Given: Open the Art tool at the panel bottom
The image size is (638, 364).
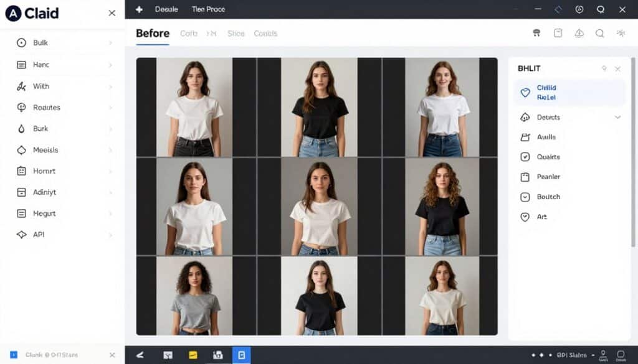Looking at the screenshot, I should click(x=541, y=217).
